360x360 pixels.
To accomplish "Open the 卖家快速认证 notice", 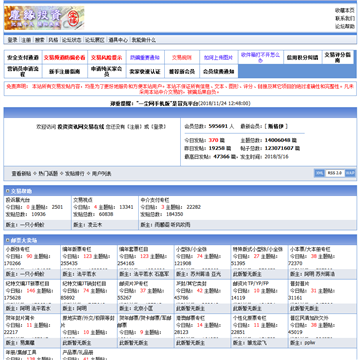I will (145, 71).
